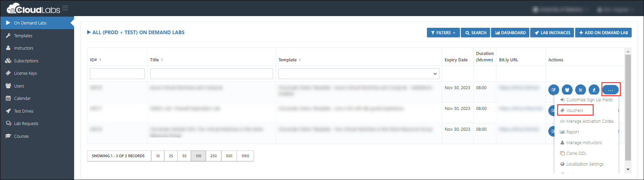Show 10 records per page

coord(158,156)
